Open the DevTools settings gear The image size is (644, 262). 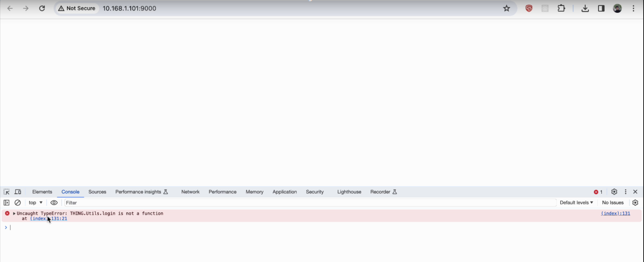coord(614,192)
